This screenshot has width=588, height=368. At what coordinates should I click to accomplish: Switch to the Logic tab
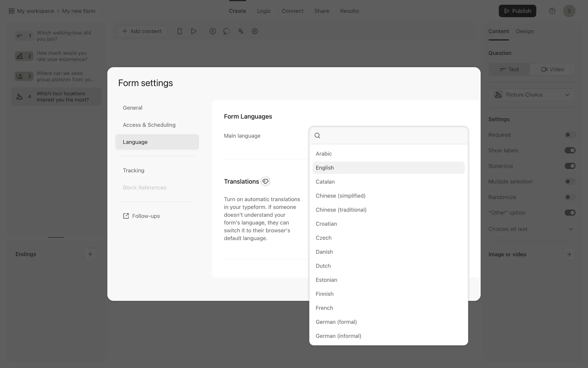pos(264,11)
